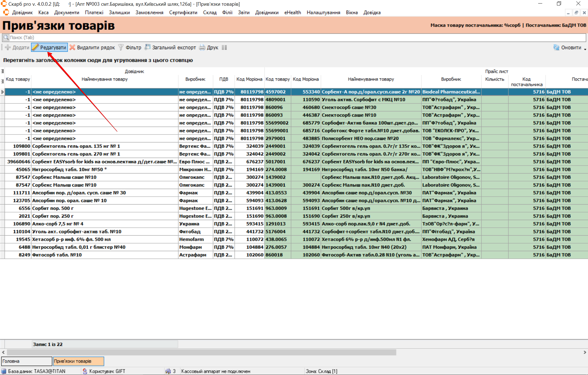Click the red X Видалити рядок icon
The image size is (588, 375).
click(x=72, y=47)
